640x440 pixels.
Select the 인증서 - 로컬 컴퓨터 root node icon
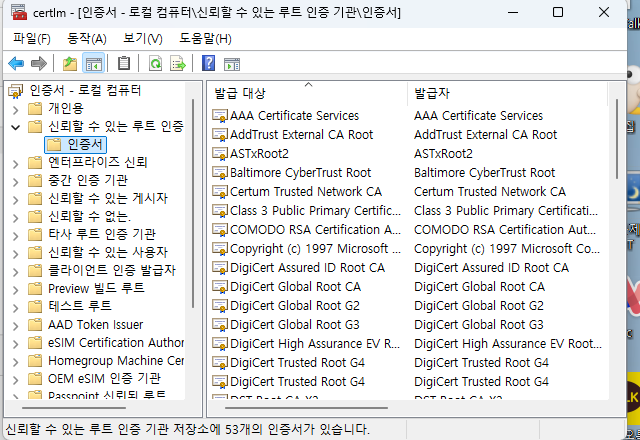click(16, 91)
